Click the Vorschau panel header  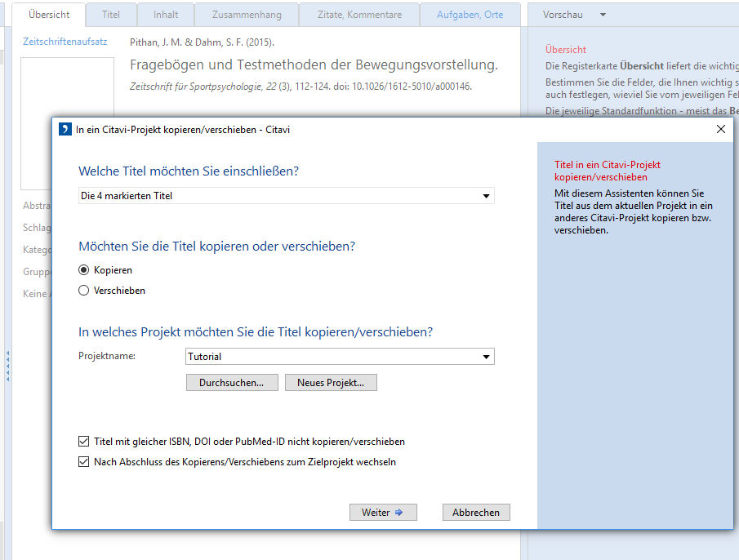(x=563, y=15)
